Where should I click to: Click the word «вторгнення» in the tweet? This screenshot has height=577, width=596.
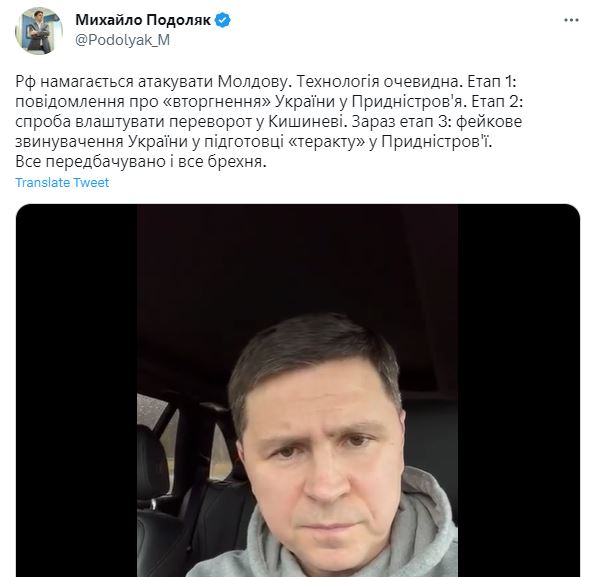(216, 102)
